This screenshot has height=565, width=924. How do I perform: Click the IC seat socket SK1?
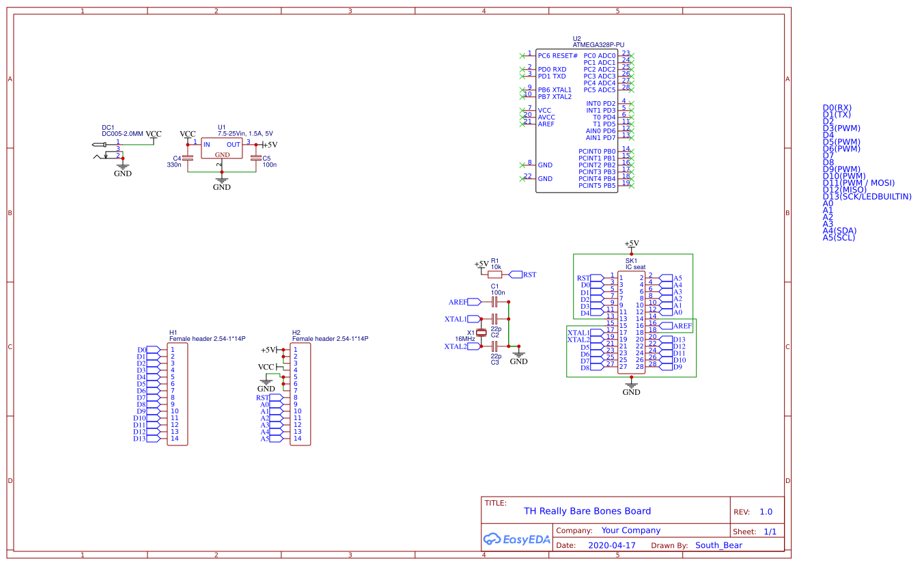click(x=632, y=321)
